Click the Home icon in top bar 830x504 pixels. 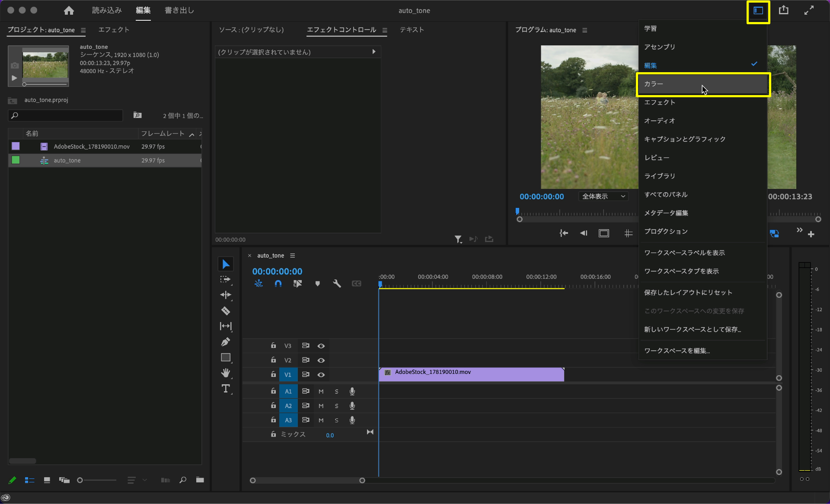(69, 10)
